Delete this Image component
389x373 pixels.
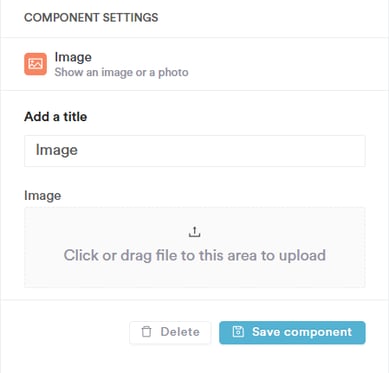tap(170, 332)
